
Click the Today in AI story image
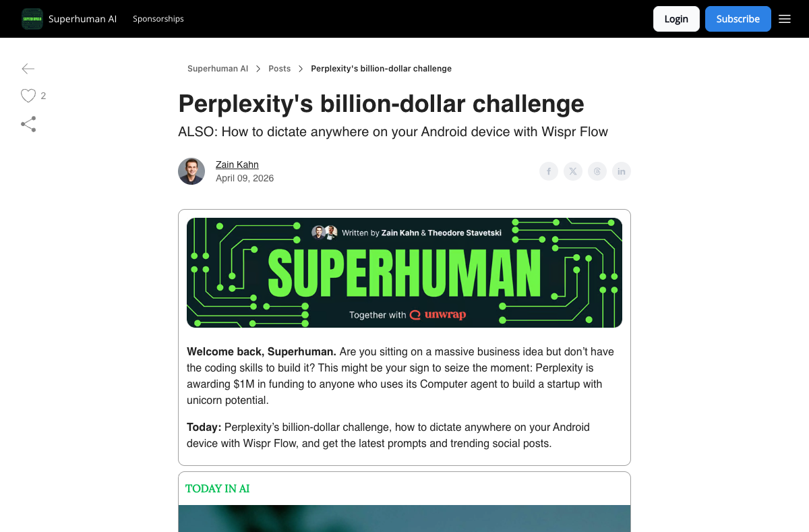click(x=404, y=519)
